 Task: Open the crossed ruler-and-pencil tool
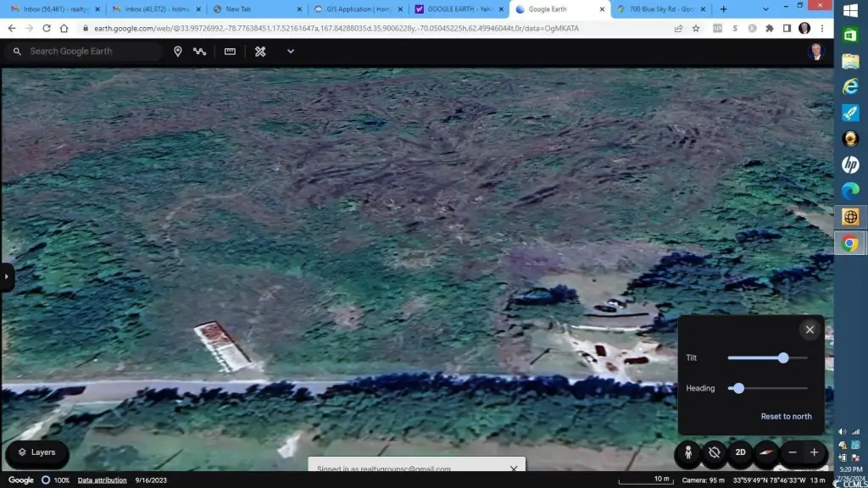point(260,52)
